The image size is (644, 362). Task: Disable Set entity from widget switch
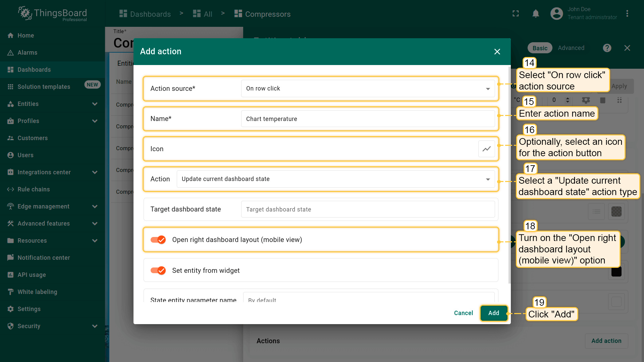pyautogui.click(x=158, y=270)
